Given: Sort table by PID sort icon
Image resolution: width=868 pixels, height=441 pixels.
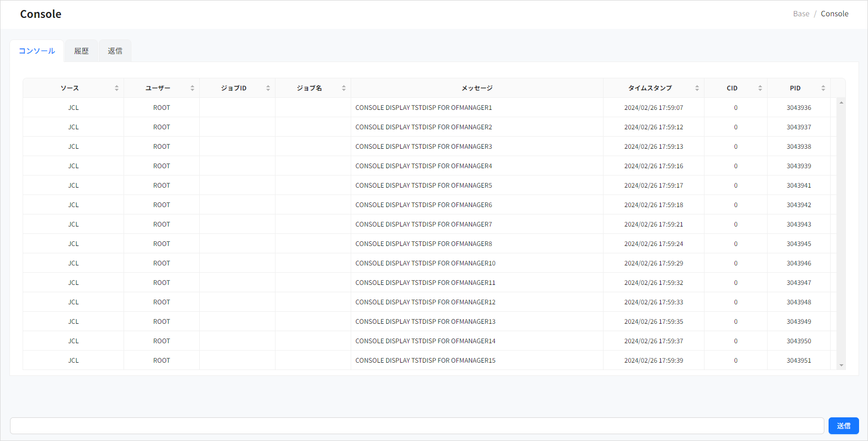Looking at the screenshot, I should [x=823, y=88].
